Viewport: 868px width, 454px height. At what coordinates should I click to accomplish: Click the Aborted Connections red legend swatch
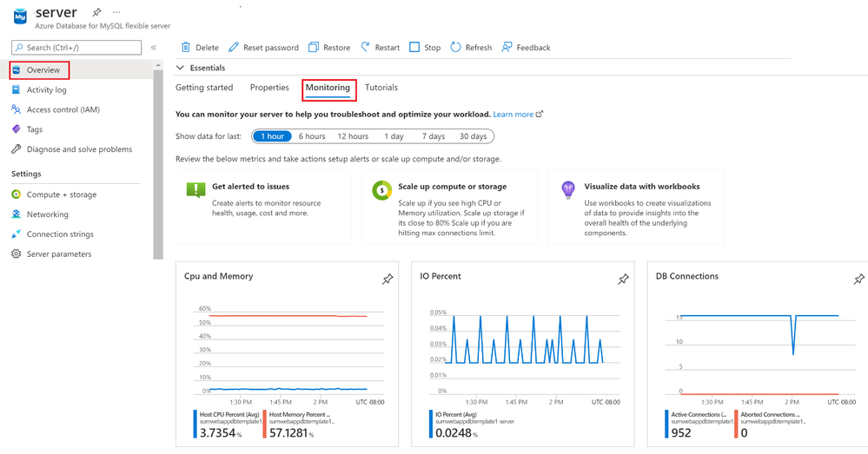736,424
